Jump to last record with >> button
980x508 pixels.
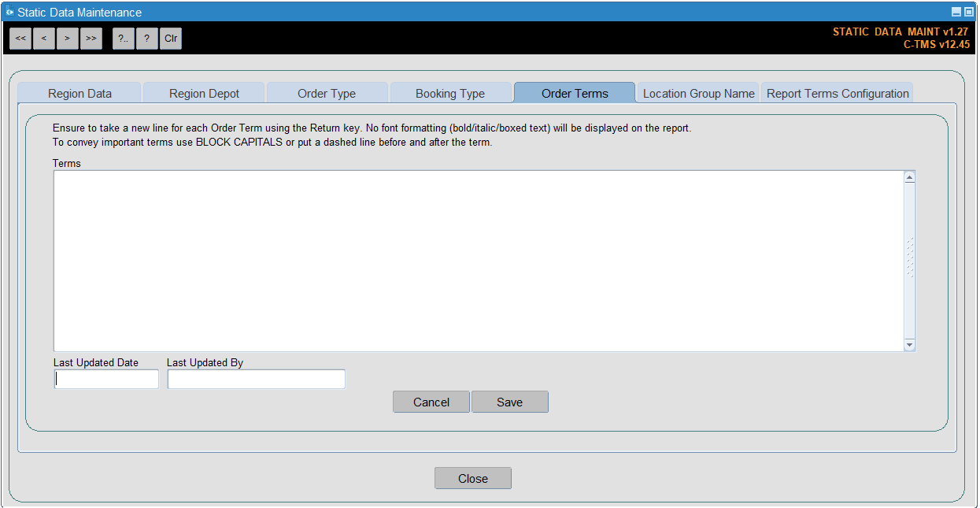coord(91,39)
